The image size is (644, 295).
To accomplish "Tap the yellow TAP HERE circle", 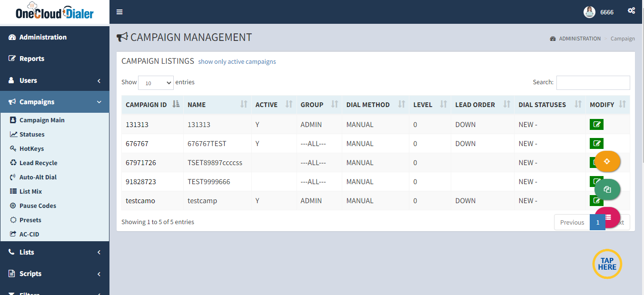I will 607,264.
